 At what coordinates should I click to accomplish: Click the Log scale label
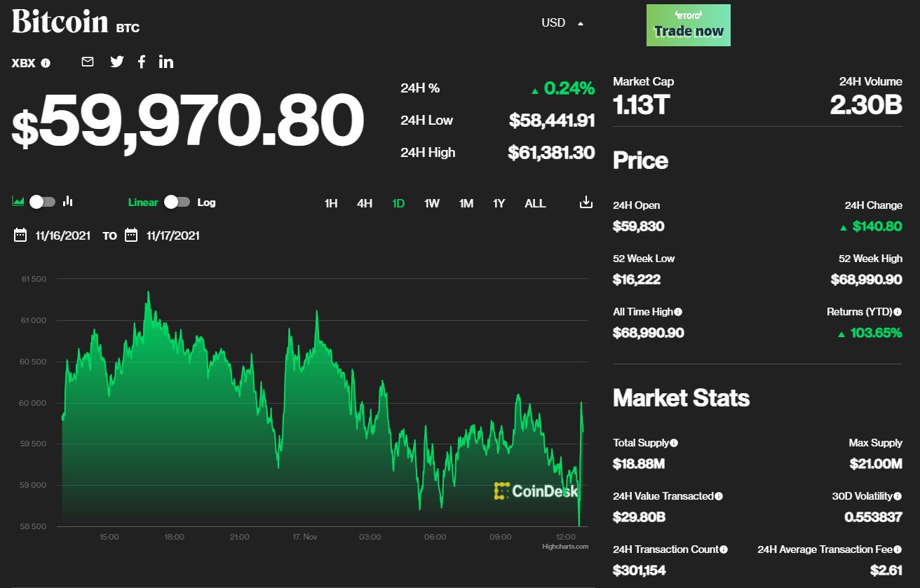(x=206, y=202)
